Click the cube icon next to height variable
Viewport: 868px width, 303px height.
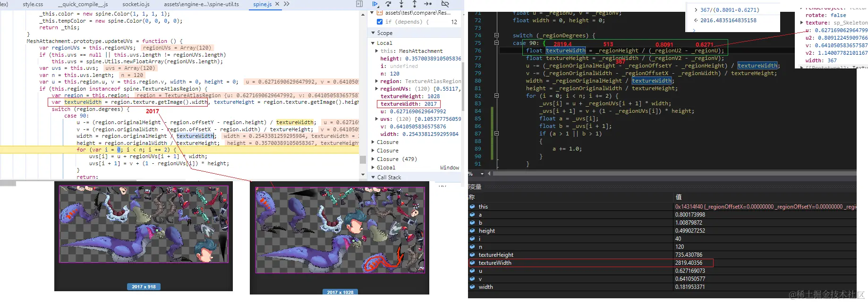click(472, 231)
